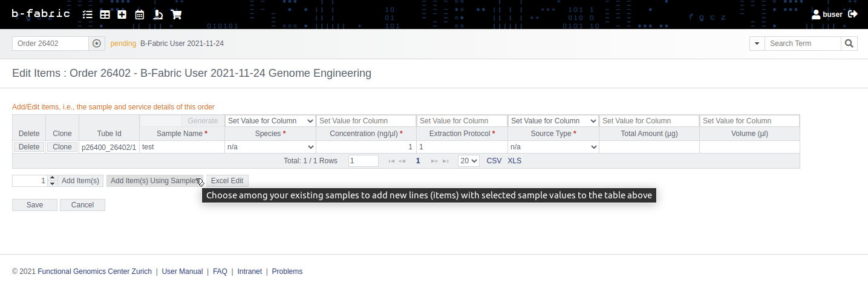Open the Source Type row dropdown

[x=553, y=147]
